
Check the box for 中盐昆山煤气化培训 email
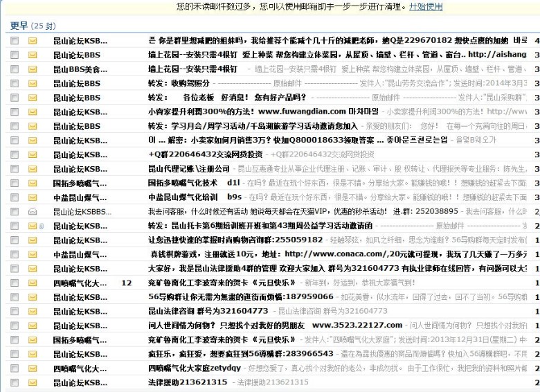15,197
